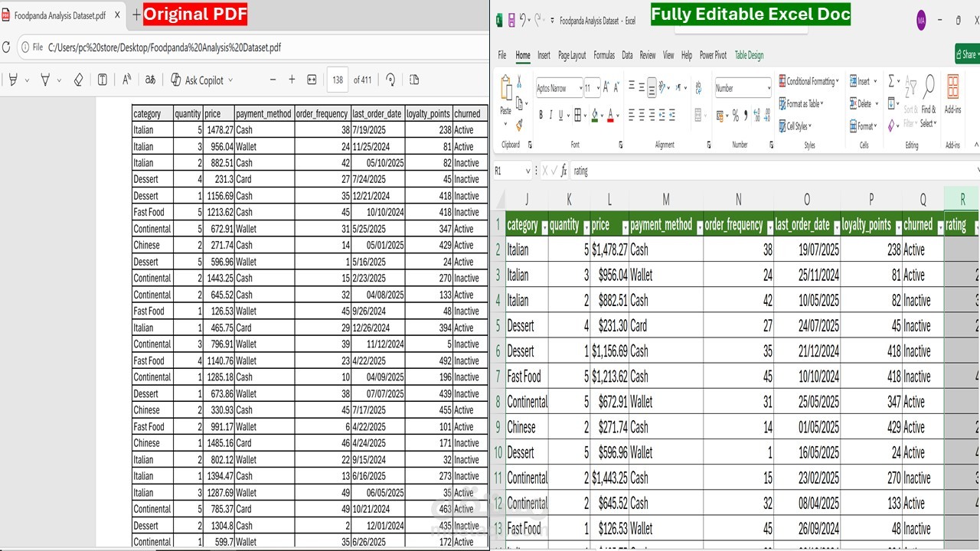Open filter dropdown for category column
Viewport: 980px width, 551px height.
pyautogui.click(x=544, y=228)
